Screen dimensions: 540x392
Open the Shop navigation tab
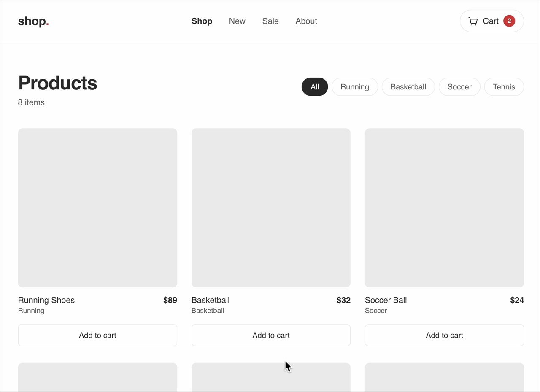[202, 21]
